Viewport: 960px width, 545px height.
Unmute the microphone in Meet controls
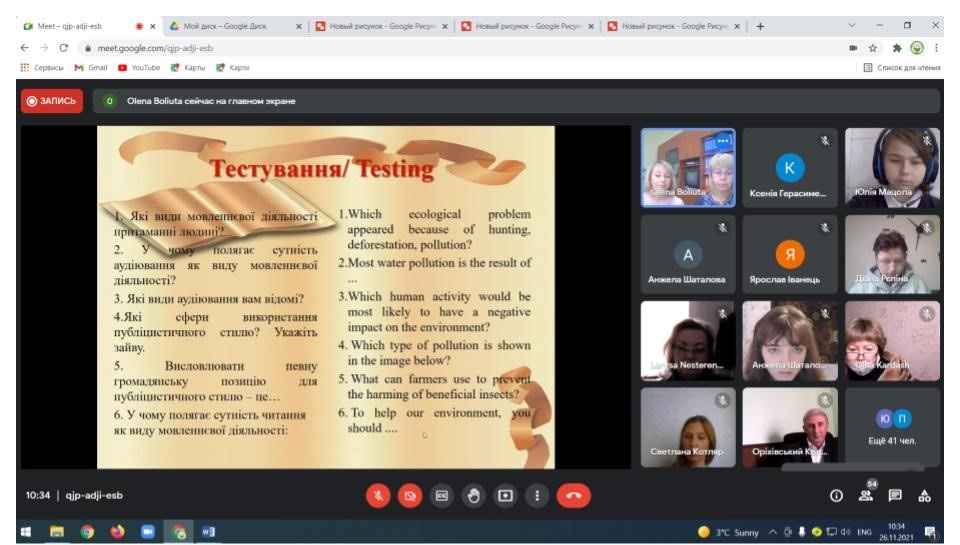[378, 495]
